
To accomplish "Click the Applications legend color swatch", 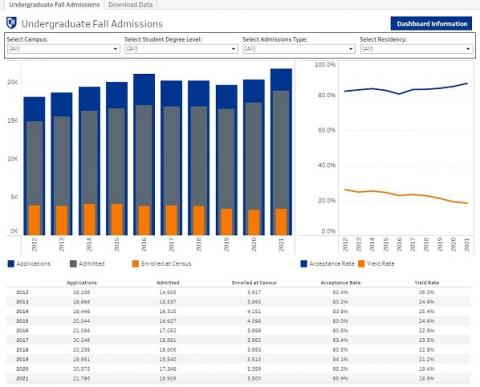I will pyautogui.click(x=11, y=264).
